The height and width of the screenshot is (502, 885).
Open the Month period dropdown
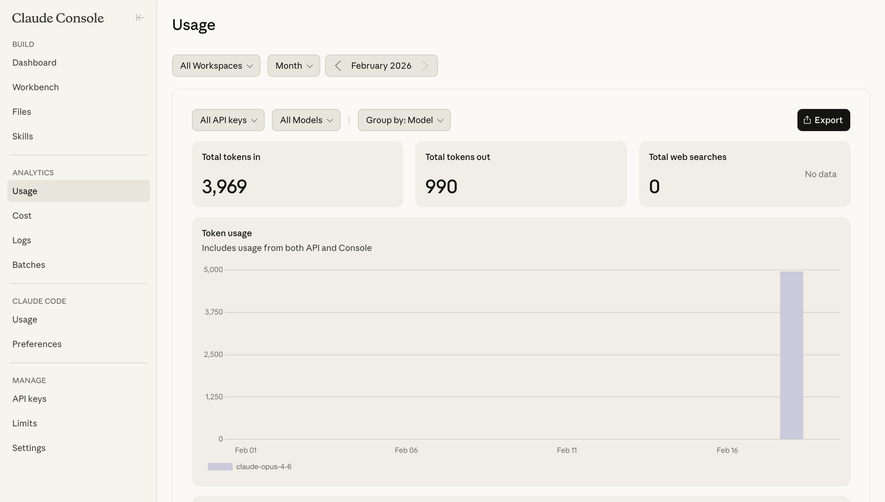click(293, 66)
